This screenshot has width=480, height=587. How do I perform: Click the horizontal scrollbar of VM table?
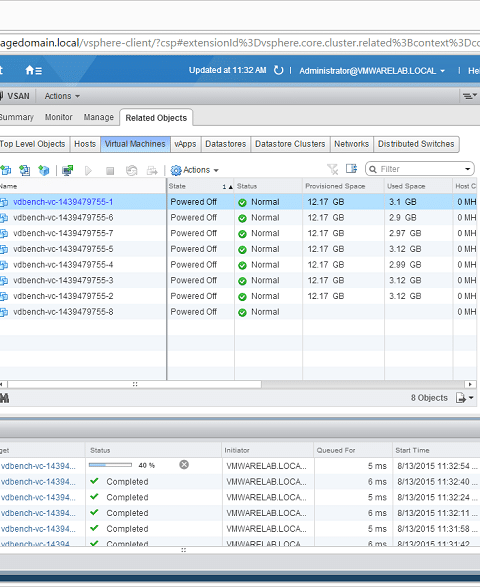click(134, 384)
